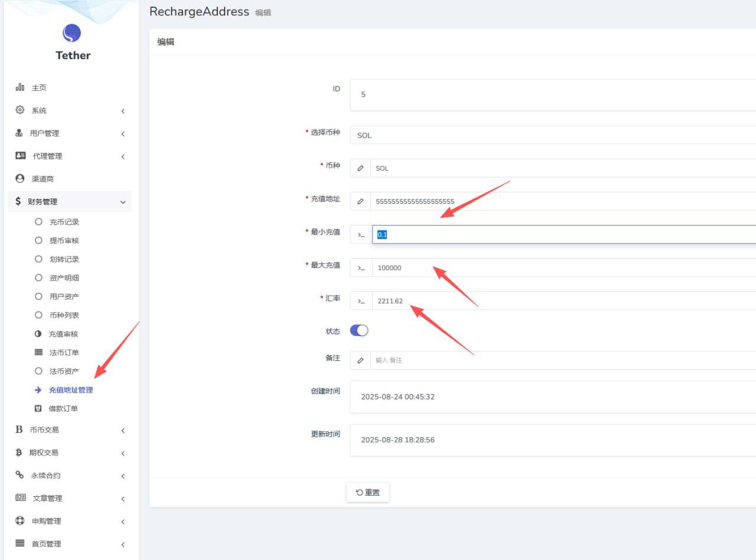
Task: Click the 渠道商 user circle icon
Action: (20, 178)
